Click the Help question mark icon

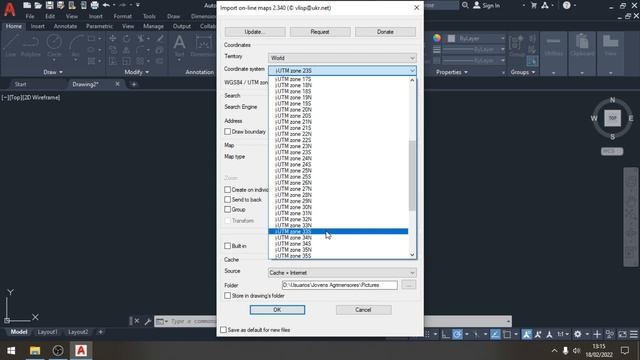click(x=567, y=5)
